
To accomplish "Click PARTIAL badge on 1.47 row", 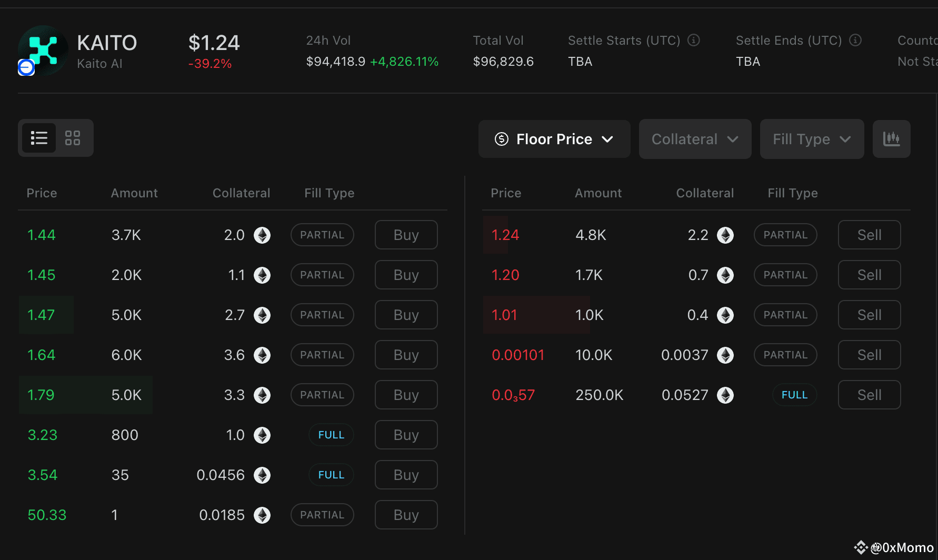I will coord(322,315).
